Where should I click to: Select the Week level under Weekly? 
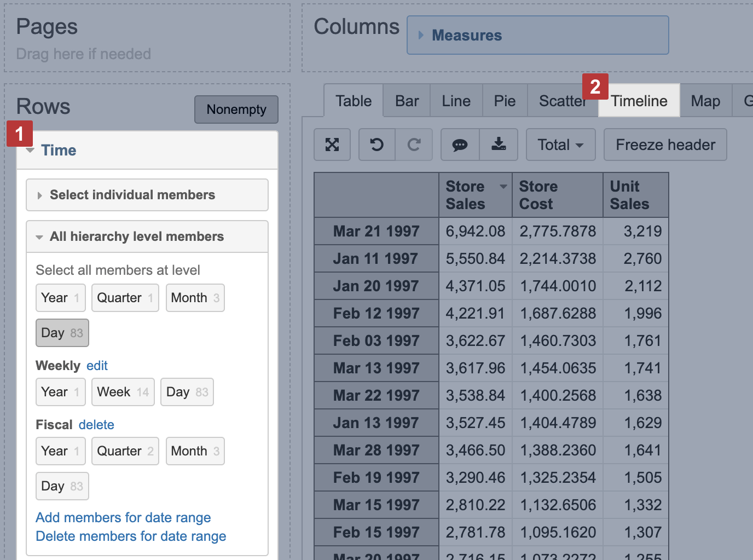(x=123, y=392)
